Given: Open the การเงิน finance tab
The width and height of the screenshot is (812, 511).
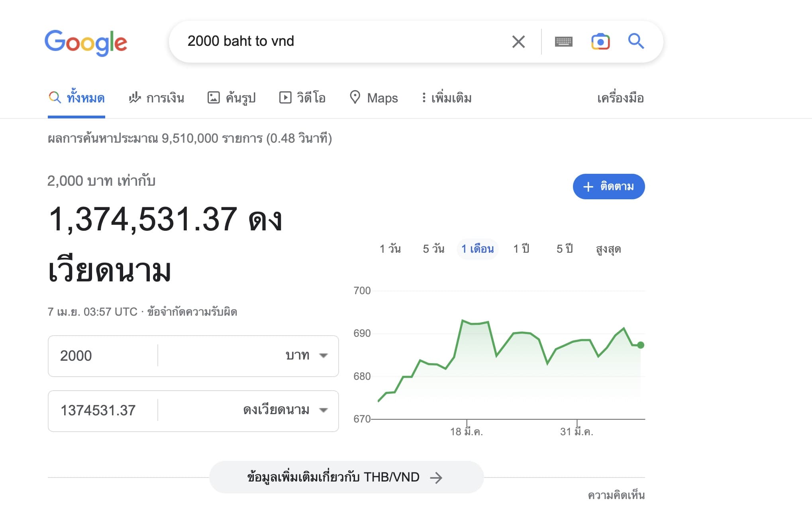Looking at the screenshot, I should 156,98.
